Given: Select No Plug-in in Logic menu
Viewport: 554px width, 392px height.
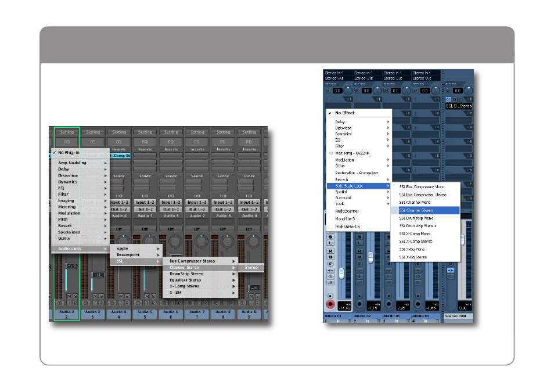Looking at the screenshot, I should (x=81, y=153).
